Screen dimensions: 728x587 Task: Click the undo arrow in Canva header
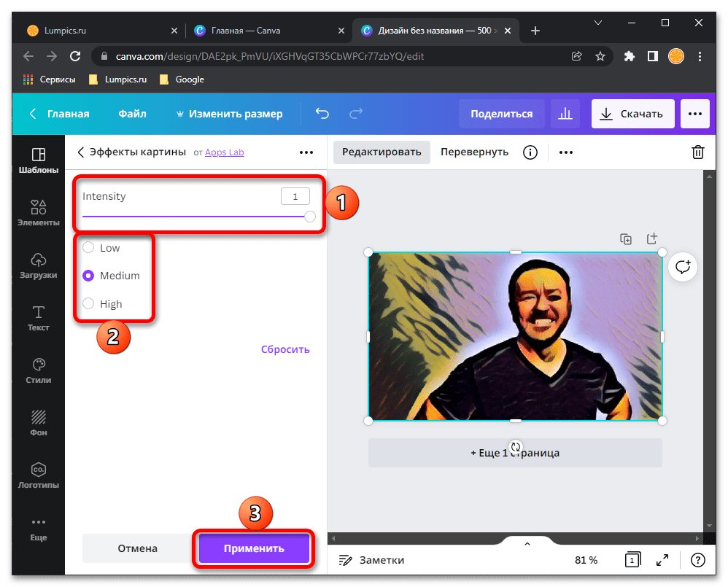tap(322, 114)
